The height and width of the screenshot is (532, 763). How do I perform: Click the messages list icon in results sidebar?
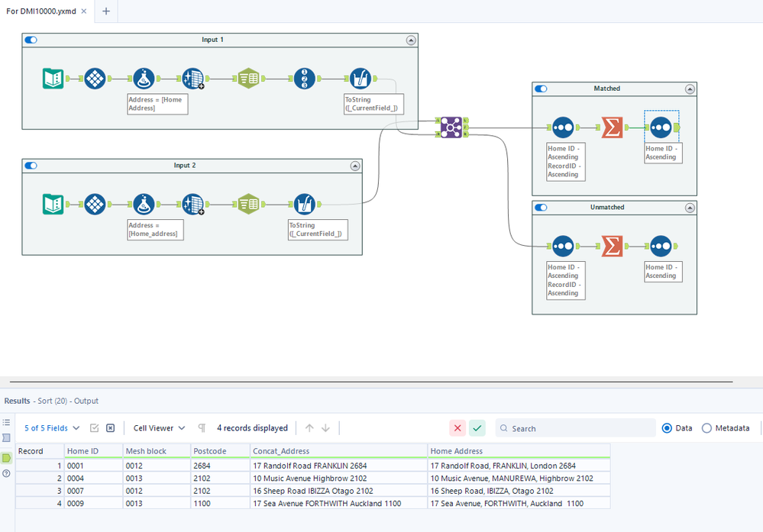point(6,422)
